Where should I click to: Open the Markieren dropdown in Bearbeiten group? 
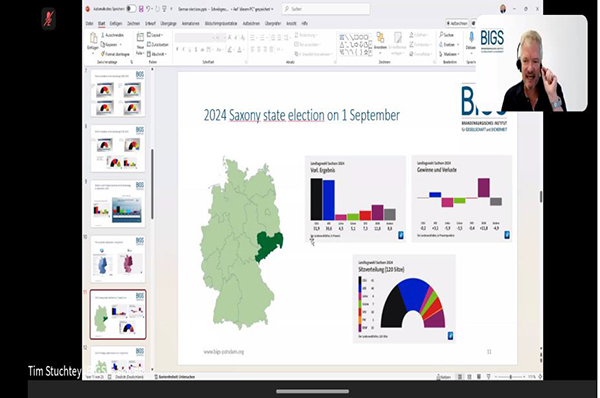[448, 54]
